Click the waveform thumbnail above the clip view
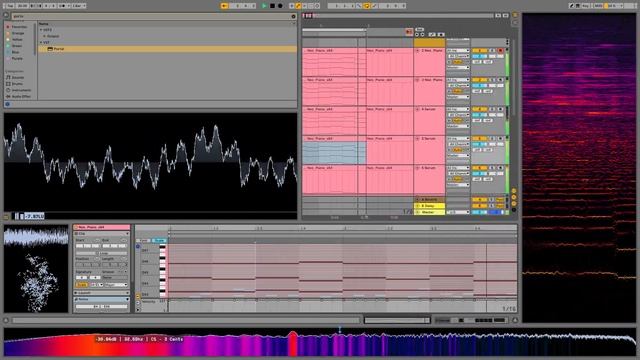Screen dimensions: 640x360 (36, 237)
